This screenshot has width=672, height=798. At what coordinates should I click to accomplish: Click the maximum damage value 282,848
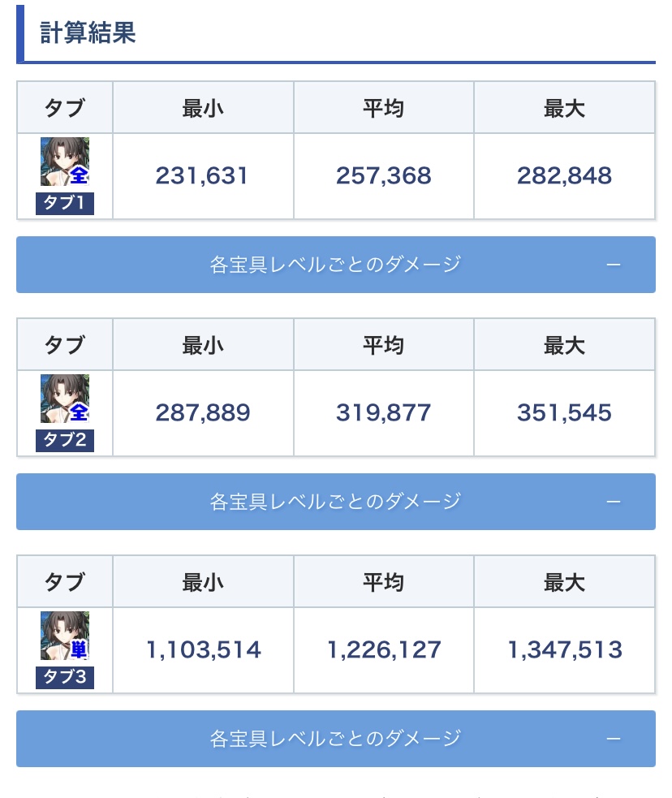(564, 176)
